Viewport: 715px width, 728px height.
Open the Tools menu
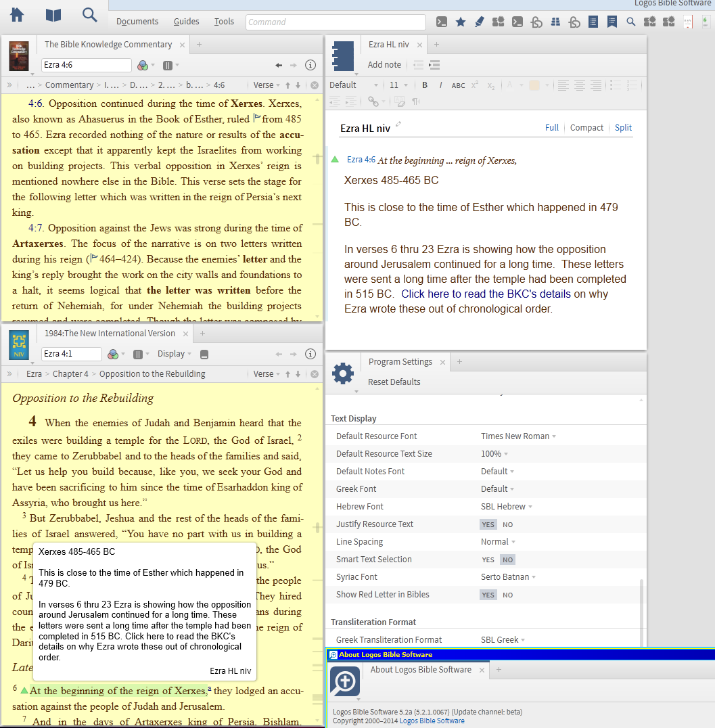coord(224,22)
